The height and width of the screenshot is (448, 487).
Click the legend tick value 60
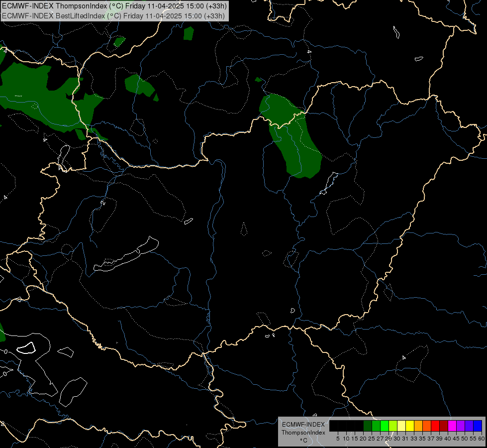click(x=482, y=439)
